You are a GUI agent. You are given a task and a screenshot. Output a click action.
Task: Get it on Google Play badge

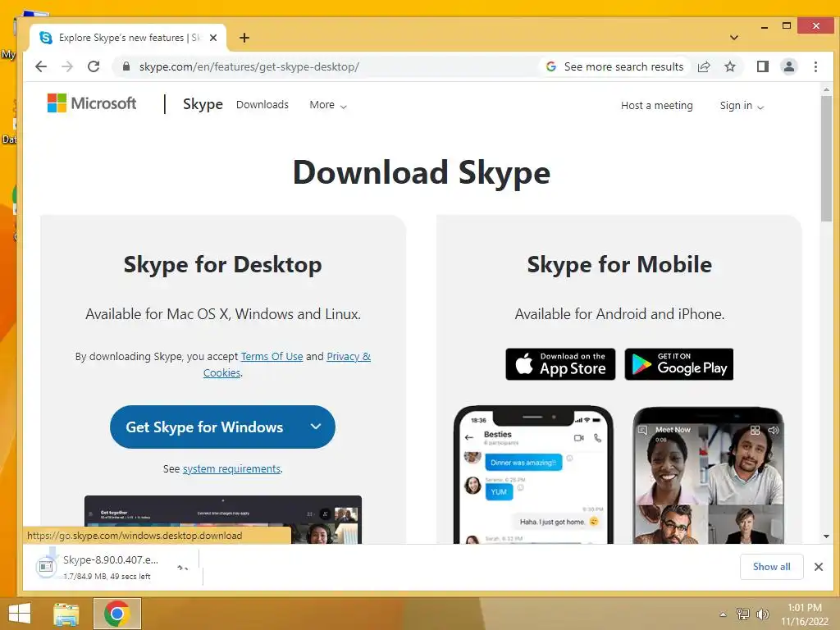(678, 364)
